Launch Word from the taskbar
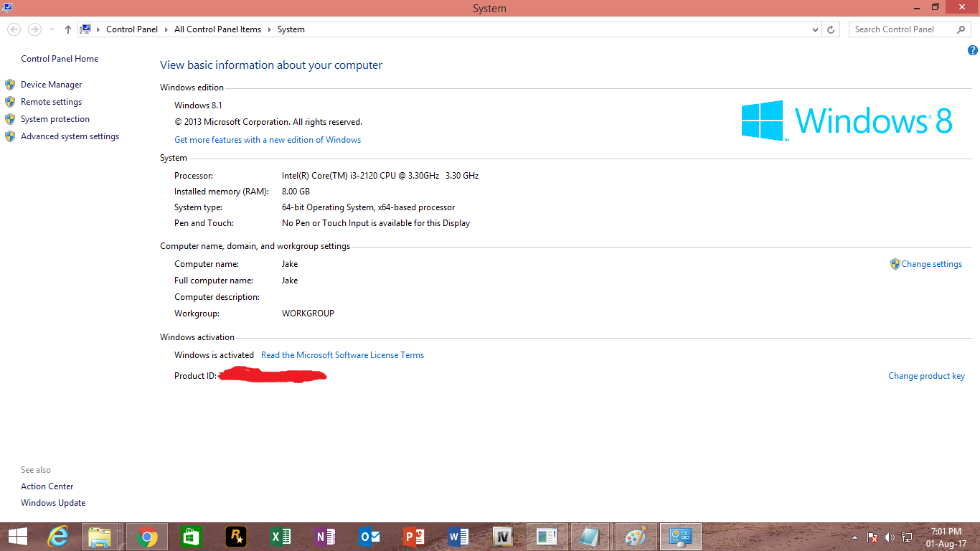 [458, 537]
